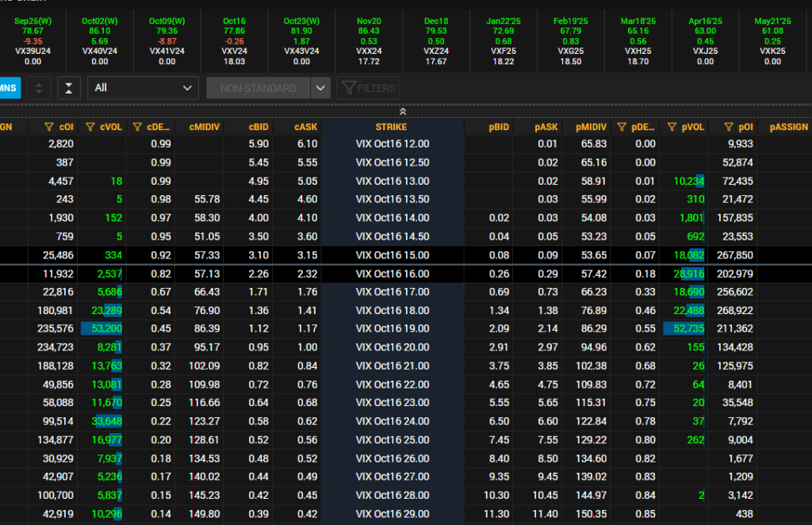Collapse the panel with double chevron up
The height and width of the screenshot is (525, 812).
coord(403,111)
